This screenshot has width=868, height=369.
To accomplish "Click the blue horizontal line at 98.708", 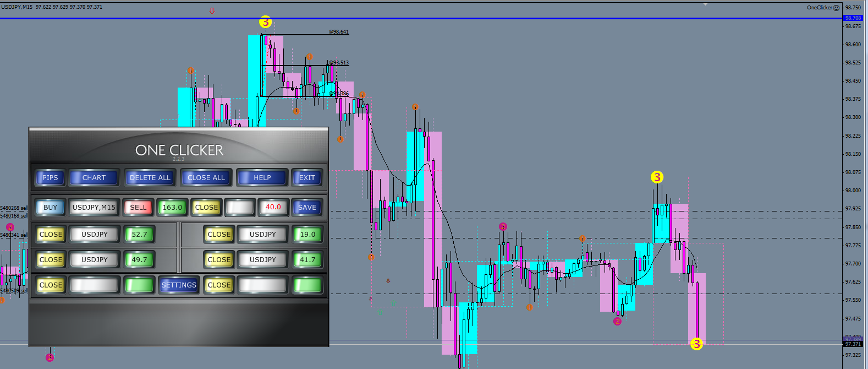I will (x=421, y=18).
